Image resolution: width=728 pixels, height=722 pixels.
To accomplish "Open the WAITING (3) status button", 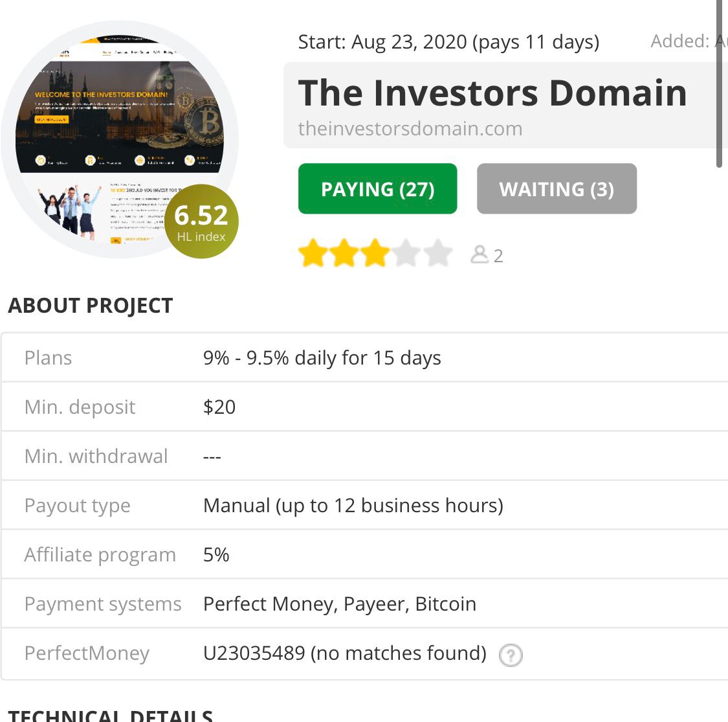I will (557, 188).
